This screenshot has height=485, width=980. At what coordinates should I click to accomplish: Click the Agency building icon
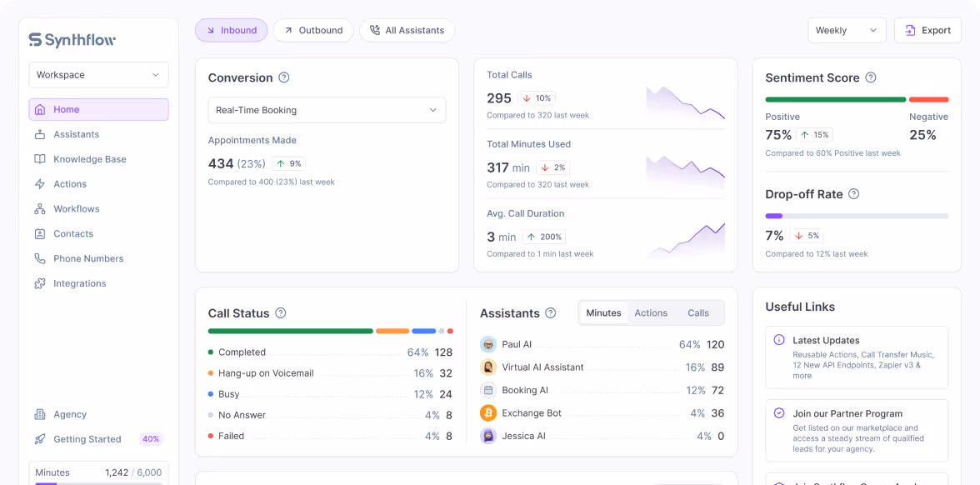coord(40,414)
